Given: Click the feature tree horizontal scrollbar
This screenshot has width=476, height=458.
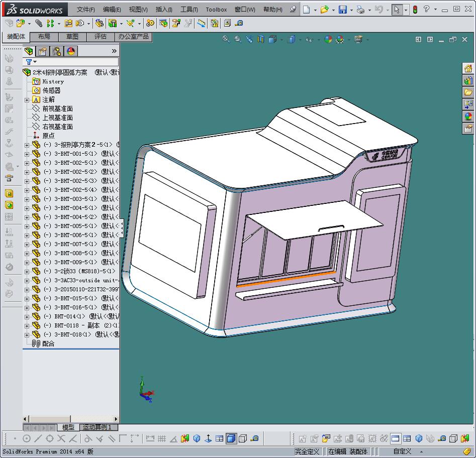Looking at the screenshot, I should (50, 419).
